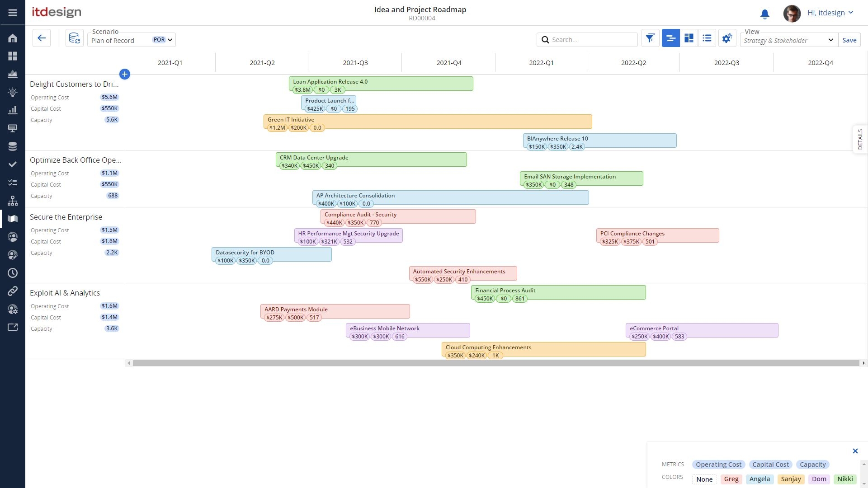The width and height of the screenshot is (868, 488).
Task: Switch to board layout view icon
Action: 689,38
